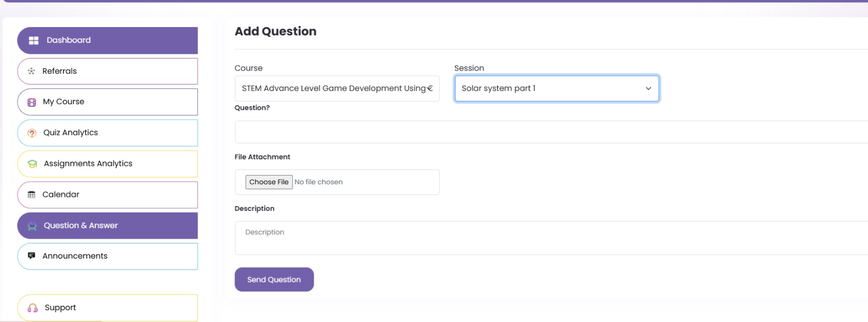Viewport: 868px width, 322px height.
Task: Click the Question & Answer icon
Action: coord(33,226)
